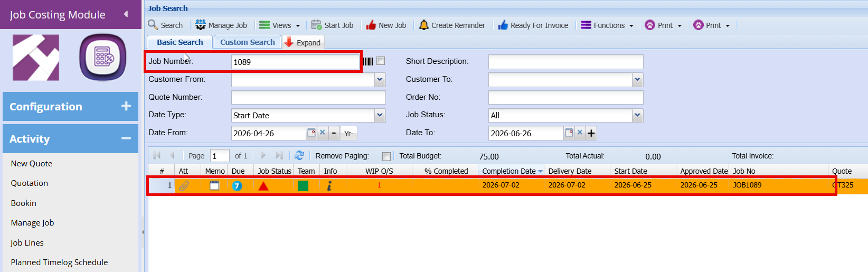Click the Create Reminder toolbar button
This screenshot has height=272, width=868.
pos(452,25)
